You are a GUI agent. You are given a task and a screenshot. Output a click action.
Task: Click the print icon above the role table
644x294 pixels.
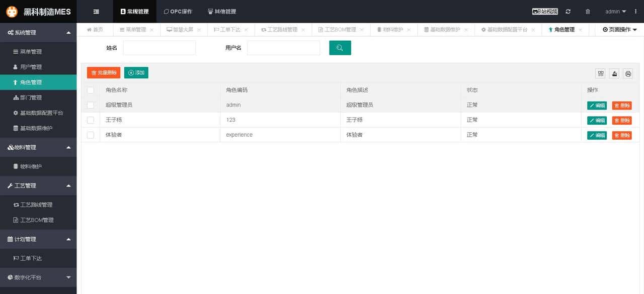pos(628,73)
